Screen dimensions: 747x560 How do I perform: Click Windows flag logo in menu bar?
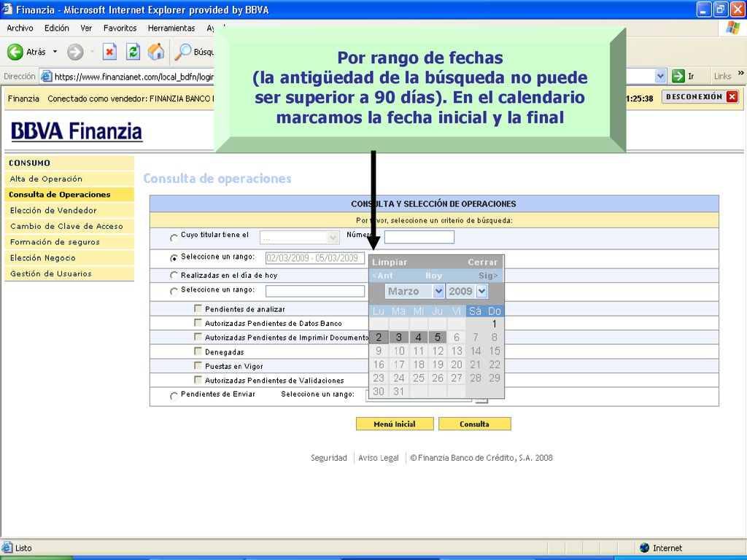click(x=732, y=28)
